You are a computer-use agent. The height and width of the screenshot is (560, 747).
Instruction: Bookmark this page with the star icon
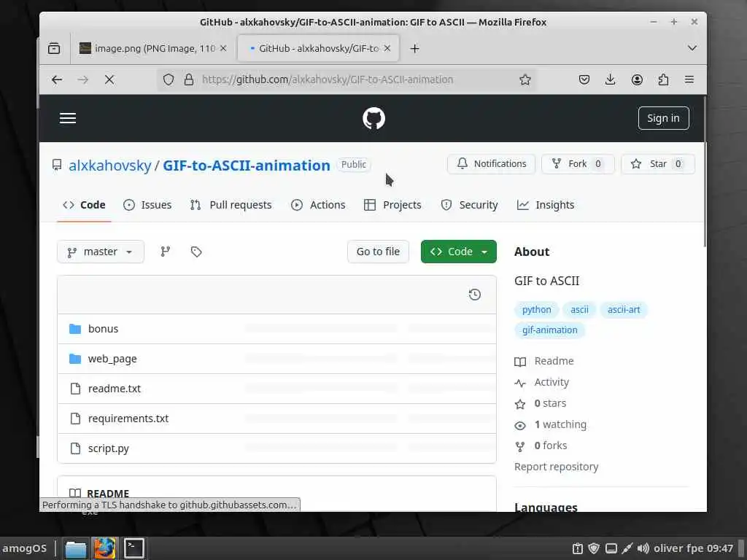(525, 79)
